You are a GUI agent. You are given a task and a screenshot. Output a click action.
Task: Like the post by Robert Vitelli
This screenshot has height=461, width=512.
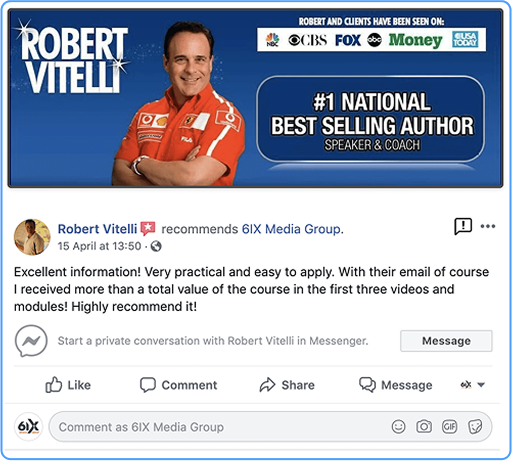point(68,385)
